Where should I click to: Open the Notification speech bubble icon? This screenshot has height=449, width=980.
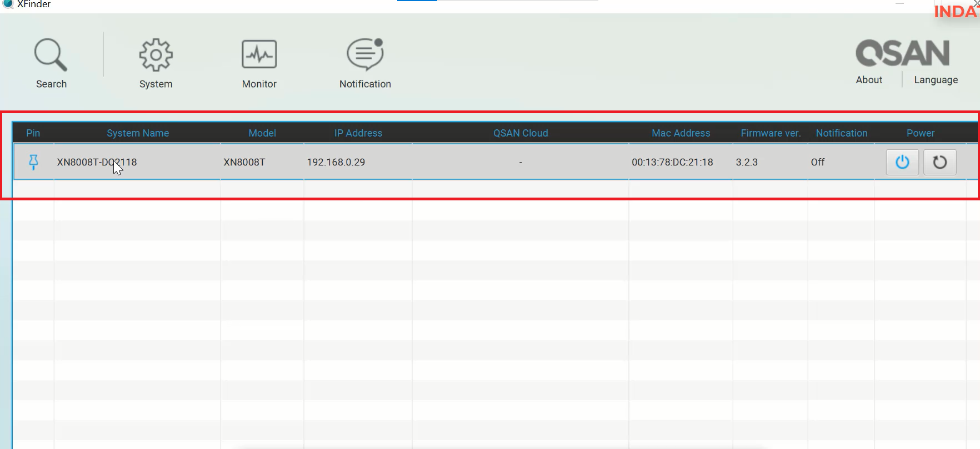[x=365, y=54]
